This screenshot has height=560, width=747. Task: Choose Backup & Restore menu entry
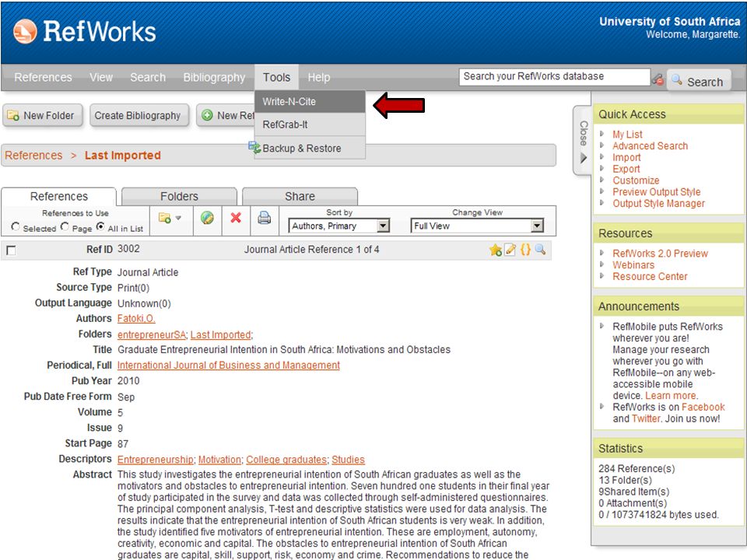[310, 148]
